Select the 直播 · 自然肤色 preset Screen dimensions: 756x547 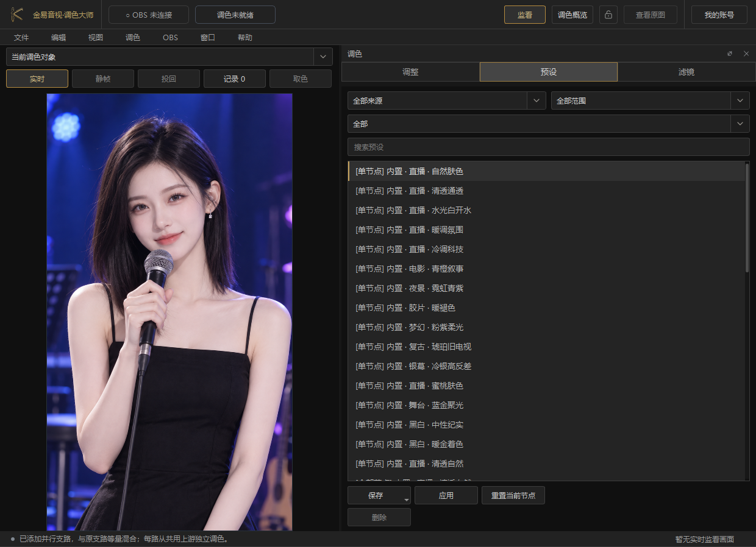[x=546, y=171]
